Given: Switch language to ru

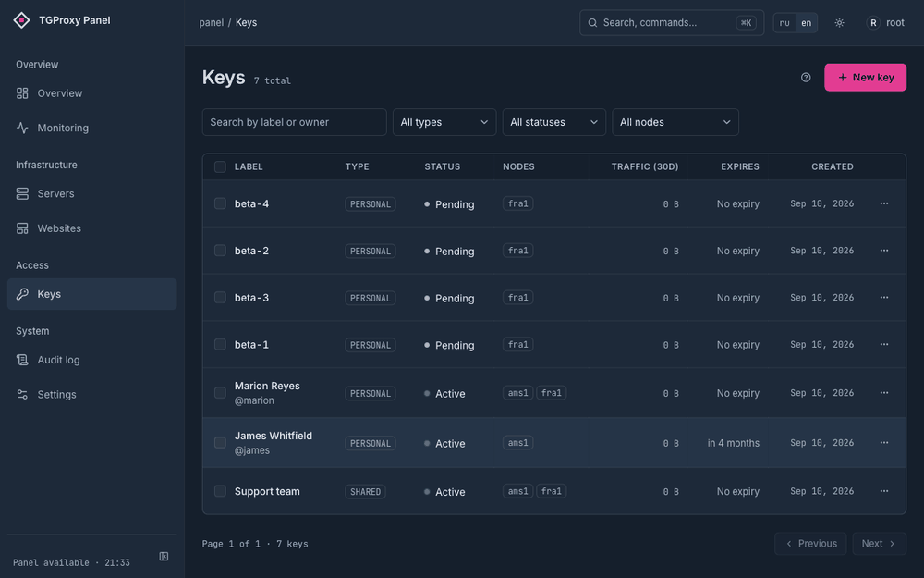Looking at the screenshot, I should click(x=784, y=23).
